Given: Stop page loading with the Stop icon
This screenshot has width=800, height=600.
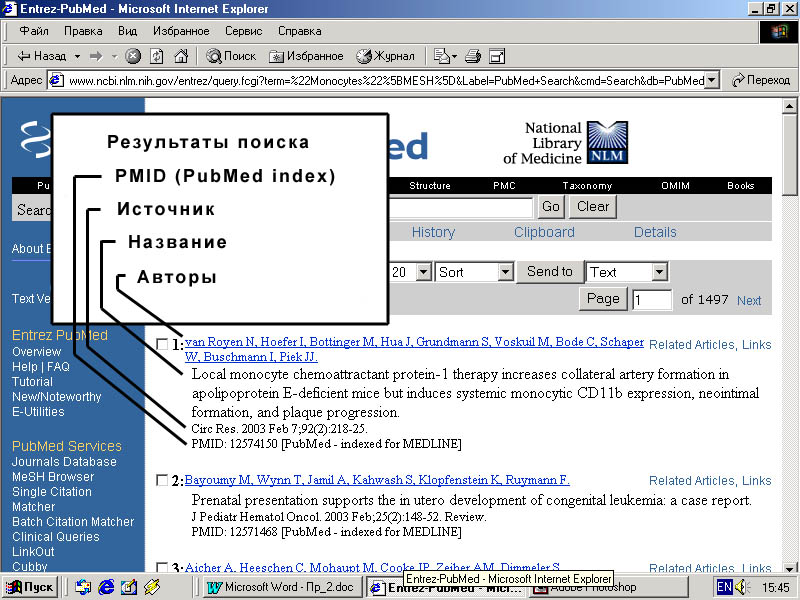Looking at the screenshot, I should [133, 56].
